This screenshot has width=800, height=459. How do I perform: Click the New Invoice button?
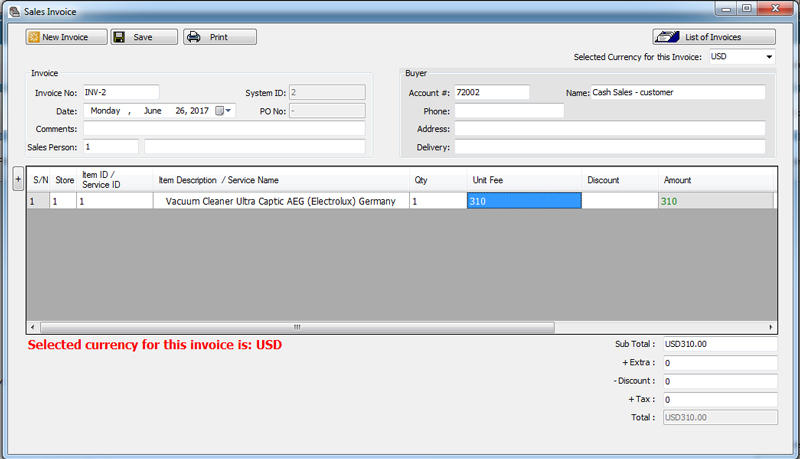66,37
